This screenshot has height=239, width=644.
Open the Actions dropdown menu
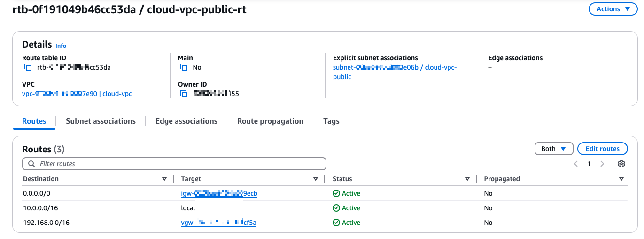click(x=613, y=9)
